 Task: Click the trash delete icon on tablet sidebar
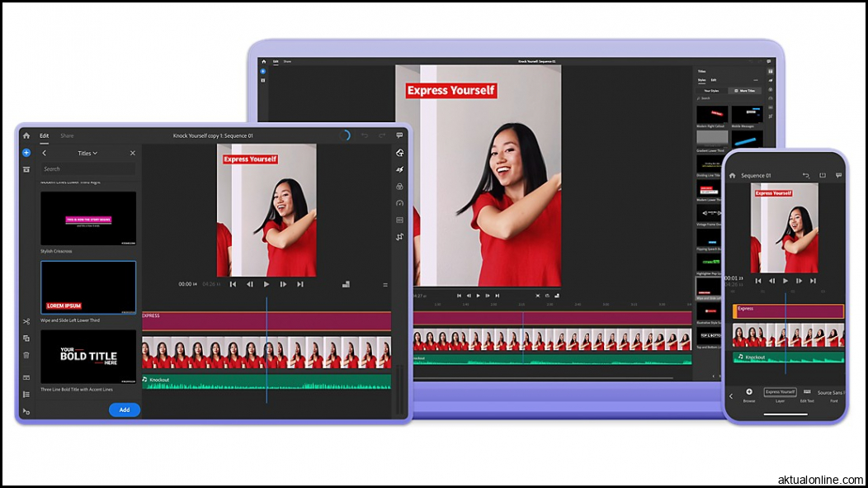click(26, 353)
